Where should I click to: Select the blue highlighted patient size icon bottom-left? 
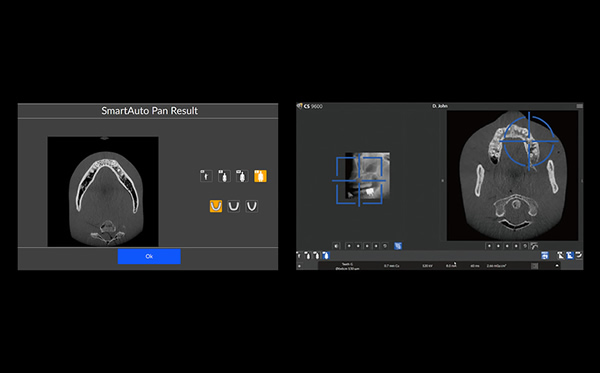(x=326, y=255)
